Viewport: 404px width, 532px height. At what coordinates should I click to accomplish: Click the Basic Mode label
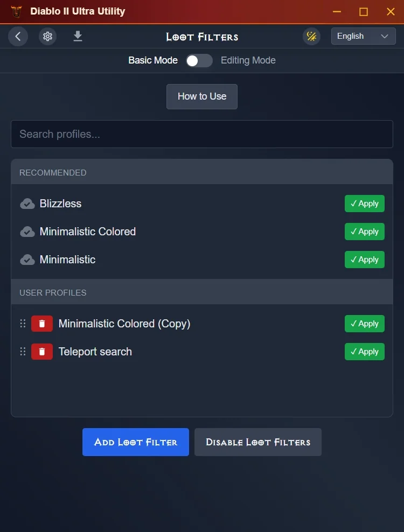pyautogui.click(x=153, y=60)
